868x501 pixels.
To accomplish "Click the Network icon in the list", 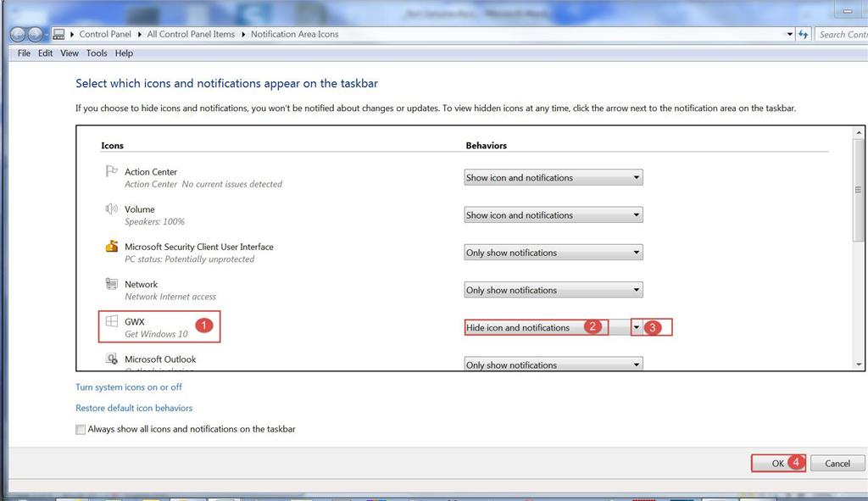I will 111,284.
